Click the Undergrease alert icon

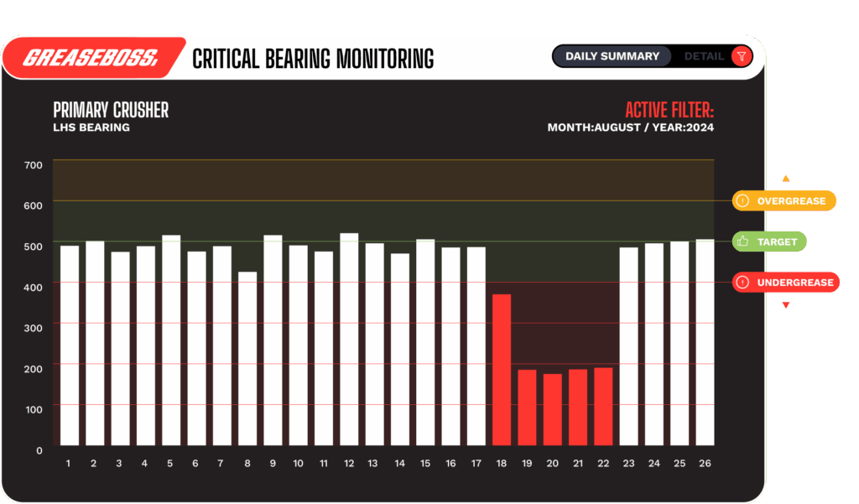pos(742,283)
